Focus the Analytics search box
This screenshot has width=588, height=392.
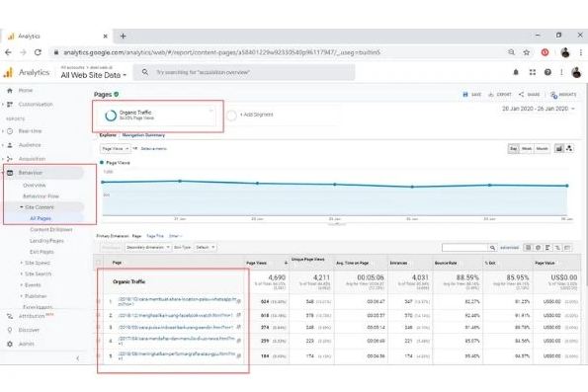pyautogui.click(x=244, y=72)
